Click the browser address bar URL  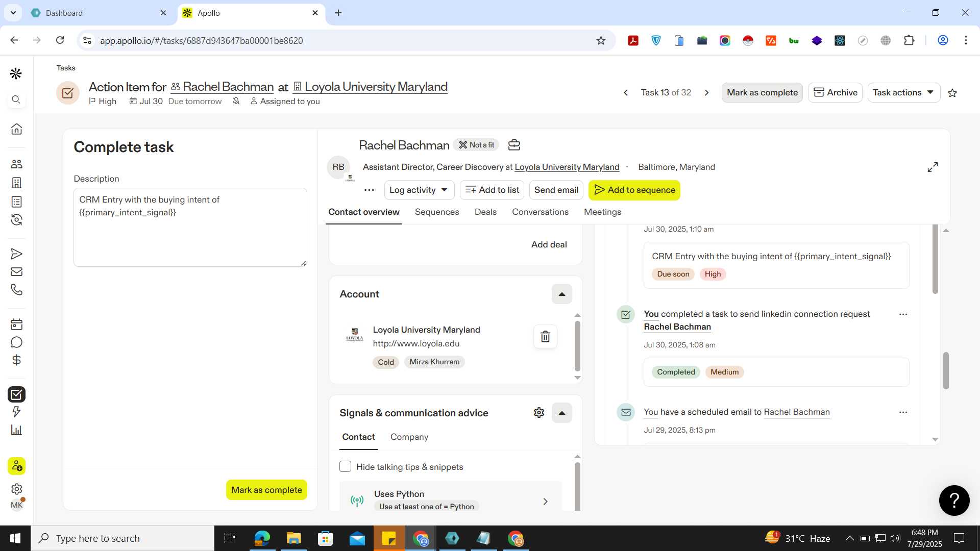[201, 41]
